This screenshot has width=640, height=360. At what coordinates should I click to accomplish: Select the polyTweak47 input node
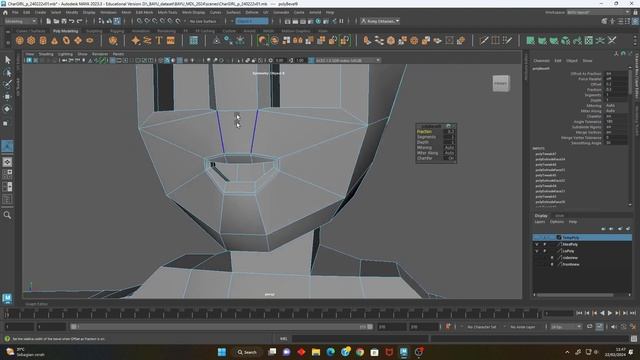[546, 154]
